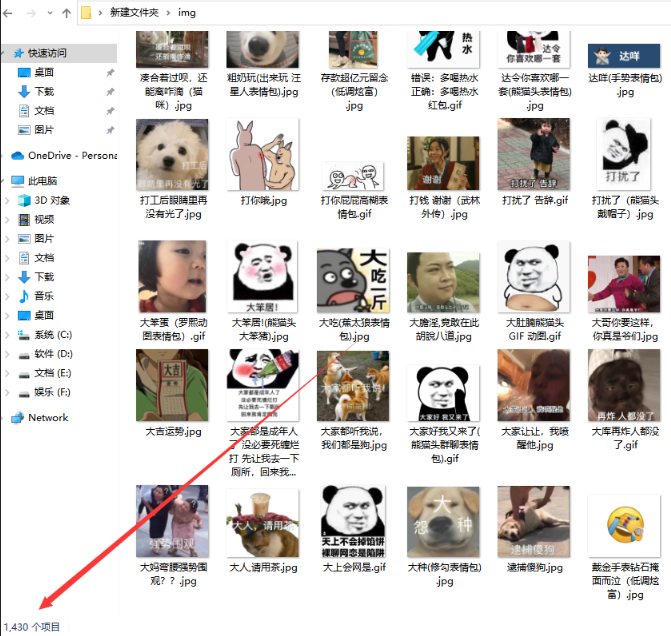Select thumbnail 大吃(灰太狼表情包).jpg
The width and height of the screenshot is (671, 636).
353,281
